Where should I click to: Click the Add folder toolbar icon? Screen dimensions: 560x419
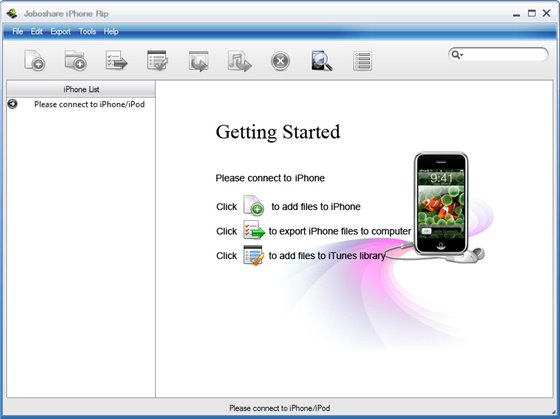76,60
